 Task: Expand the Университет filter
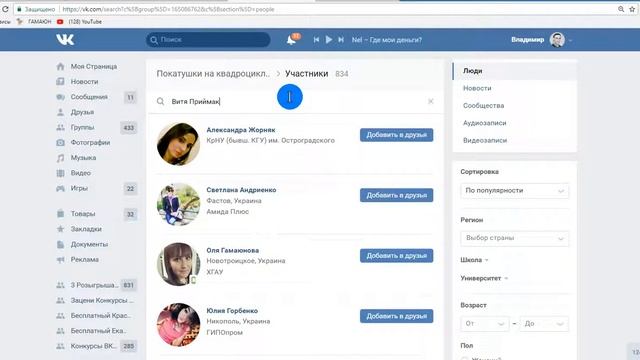pos(484,278)
